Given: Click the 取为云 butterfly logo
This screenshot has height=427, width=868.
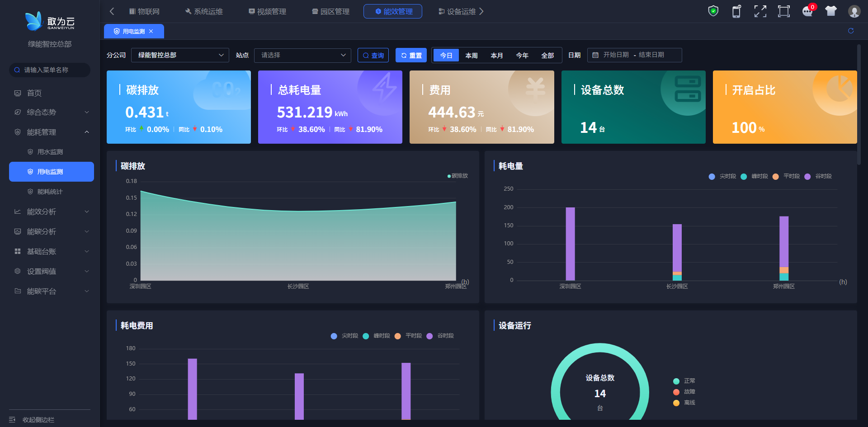Looking at the screenshot, I should 34,21.
